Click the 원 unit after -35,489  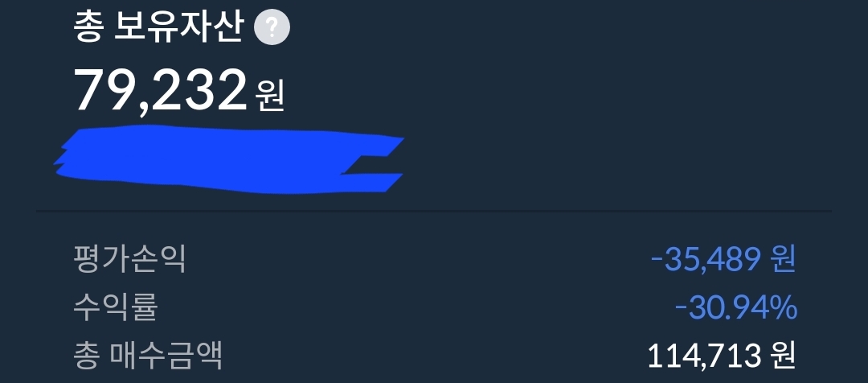coord(782,258)
